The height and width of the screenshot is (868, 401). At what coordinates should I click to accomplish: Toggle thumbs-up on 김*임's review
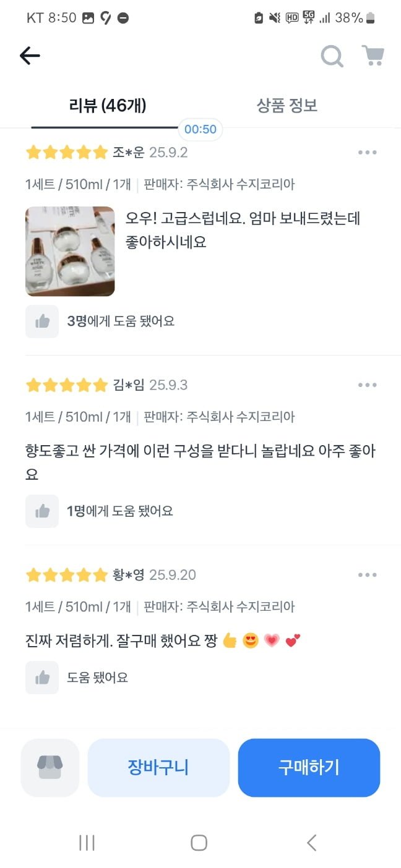(x=42, y=511)
